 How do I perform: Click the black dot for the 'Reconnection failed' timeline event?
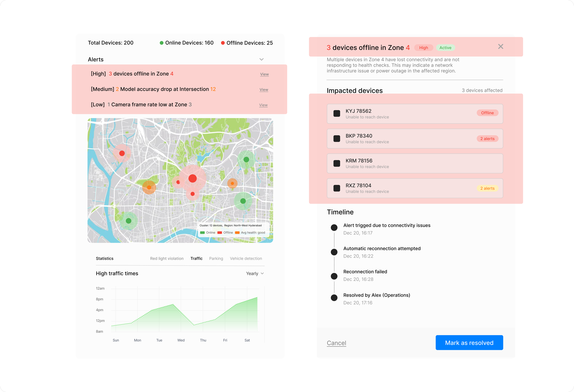tap(334, 276)
